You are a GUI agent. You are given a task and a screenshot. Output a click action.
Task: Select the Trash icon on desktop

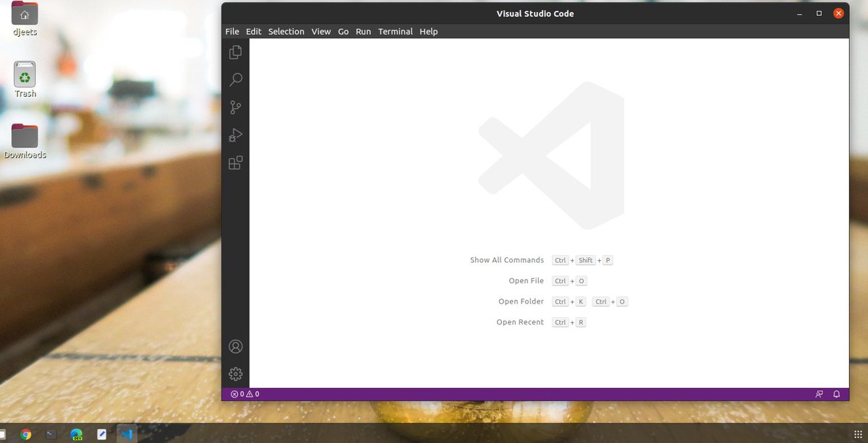[25, 79]
